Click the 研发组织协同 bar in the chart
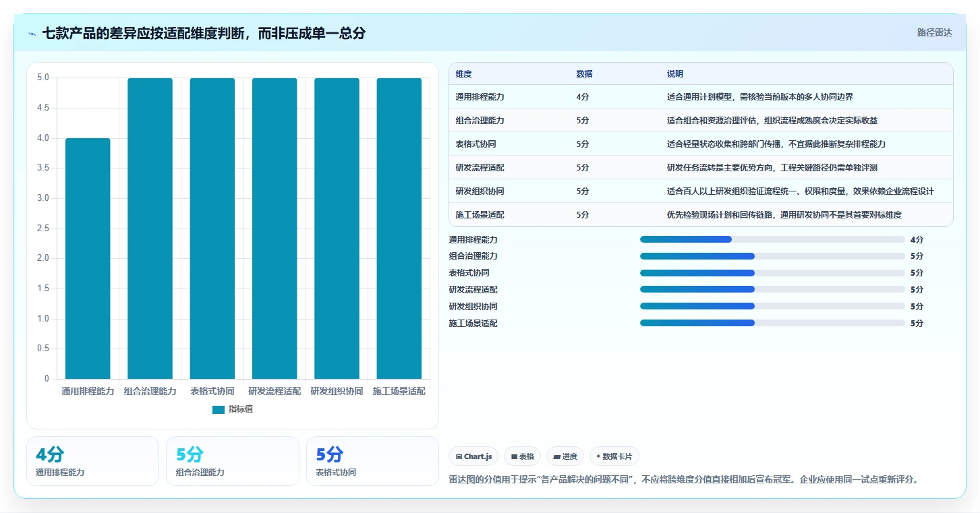The image size is (980, 513). tap(337, 229)
